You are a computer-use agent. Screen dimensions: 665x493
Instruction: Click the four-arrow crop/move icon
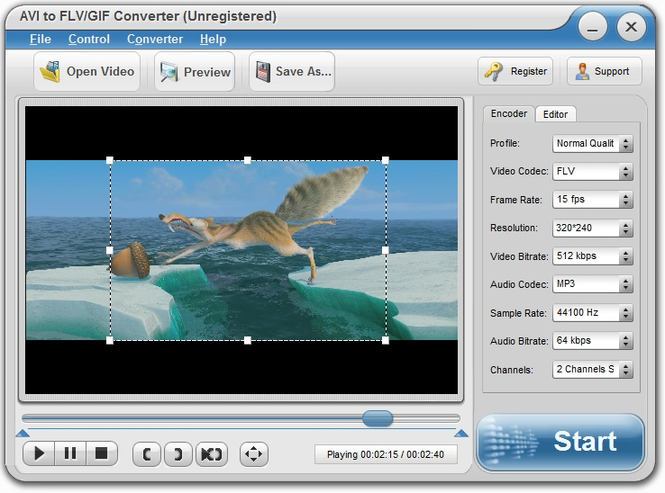point(254,454)
